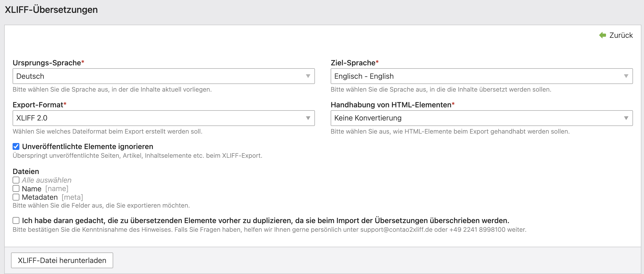Check the Metadaten [meta] checkbox
This screenshot has width=644, height=274.
pyautogui.click(x=16, y=197)
